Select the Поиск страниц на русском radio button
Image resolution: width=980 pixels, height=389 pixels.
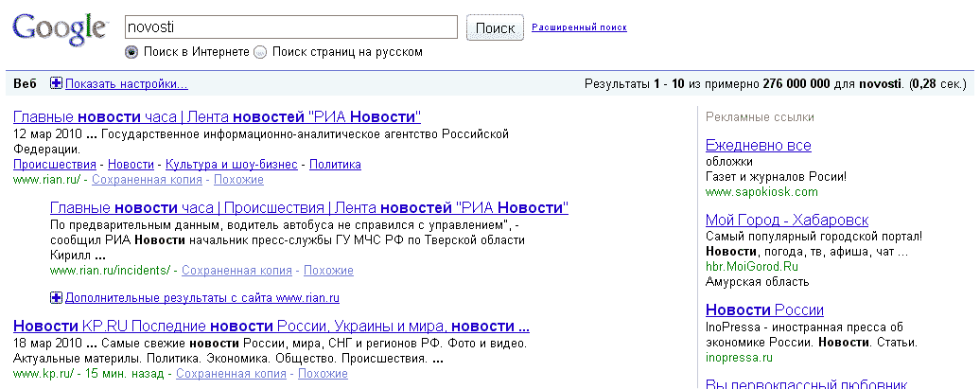coord(261,53)
